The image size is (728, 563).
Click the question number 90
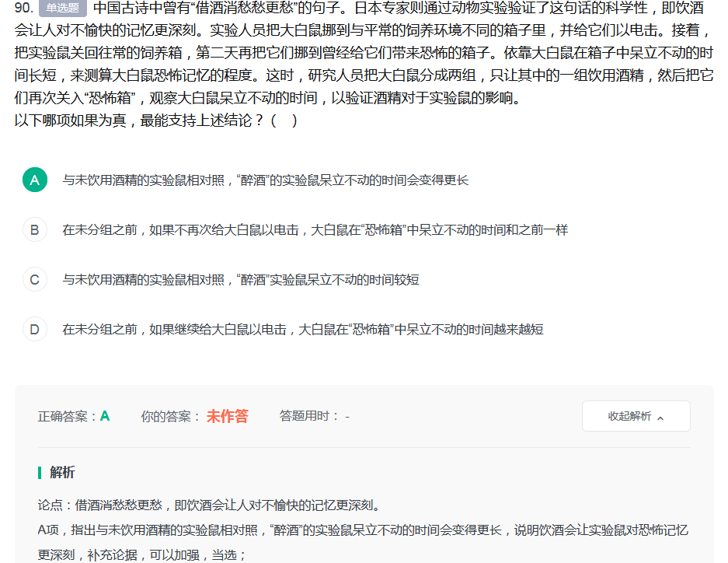[x=23, y=8]
